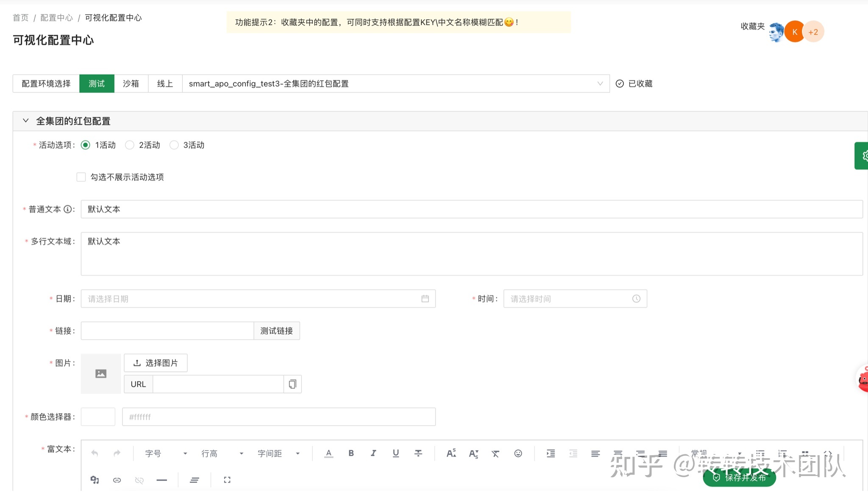Click the 保存并发布 button

click(x=740, y=478)
